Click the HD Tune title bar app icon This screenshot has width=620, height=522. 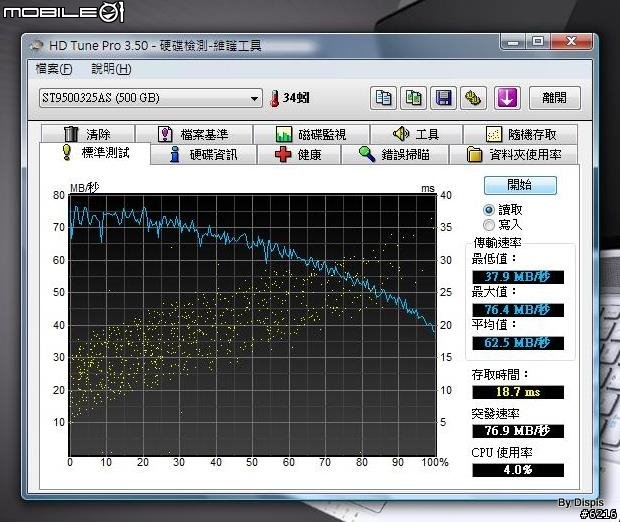pyautogui.click(x=37, y=46)
